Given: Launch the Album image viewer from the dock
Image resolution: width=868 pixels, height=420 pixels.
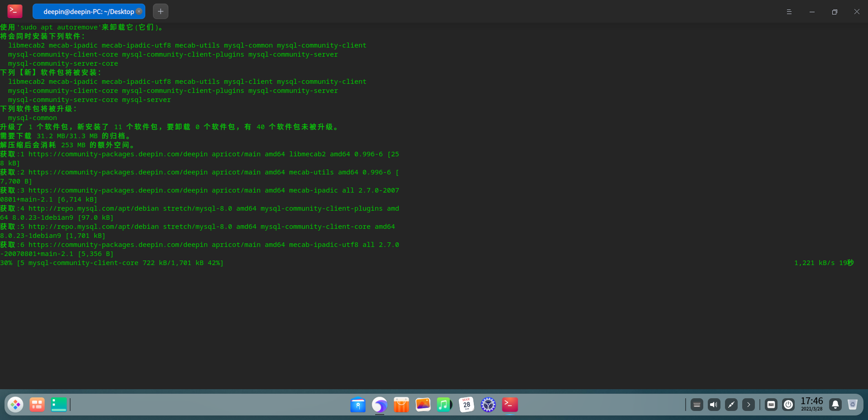Looking at the screenshot, I should [423, 405].
